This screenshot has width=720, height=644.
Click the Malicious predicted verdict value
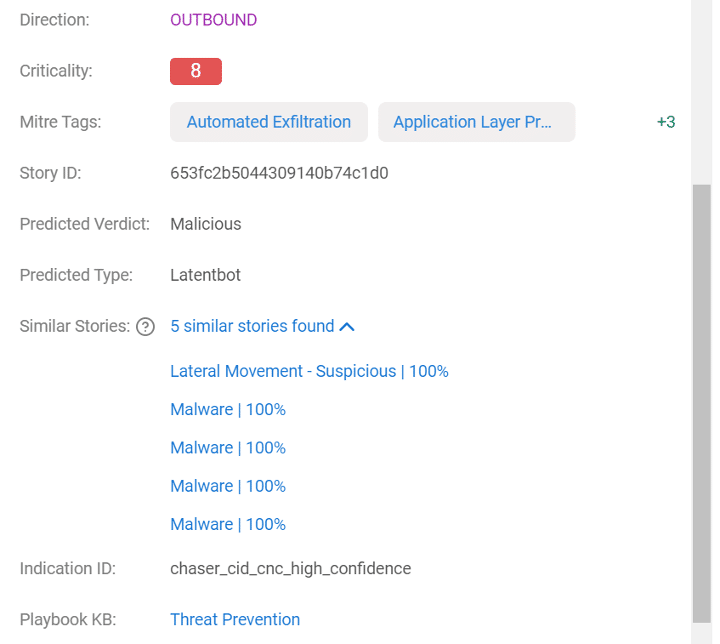[206, 224]
